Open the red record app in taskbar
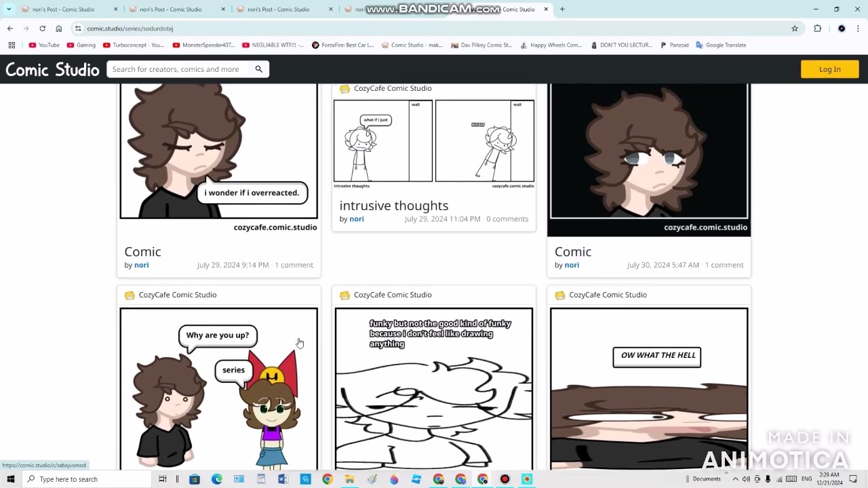Viewport: 868px width, 488px height. (505, 479)
